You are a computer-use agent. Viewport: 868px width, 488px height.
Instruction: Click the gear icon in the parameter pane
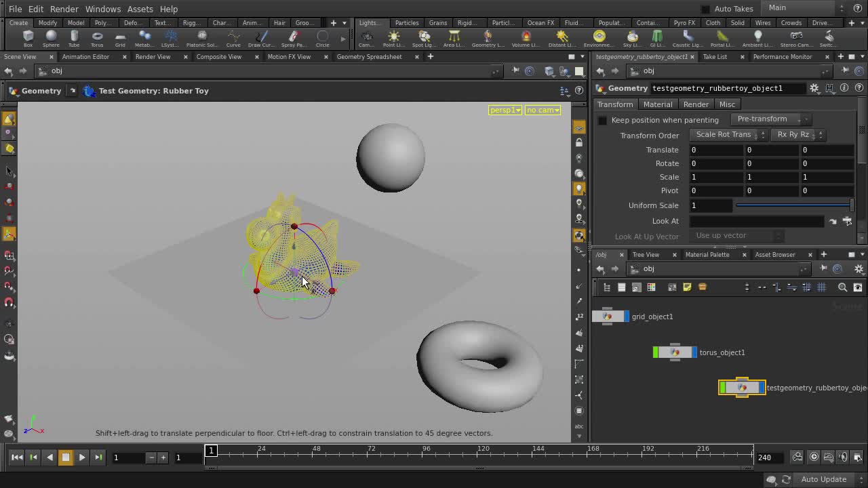click(x=814, y=88)
